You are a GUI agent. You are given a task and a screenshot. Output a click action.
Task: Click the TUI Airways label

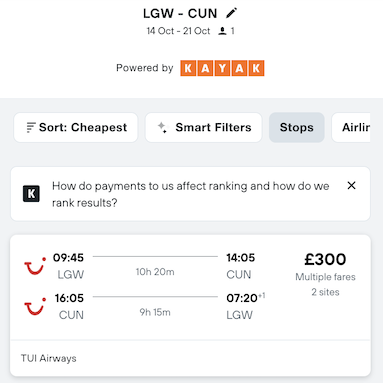[49, 358]
